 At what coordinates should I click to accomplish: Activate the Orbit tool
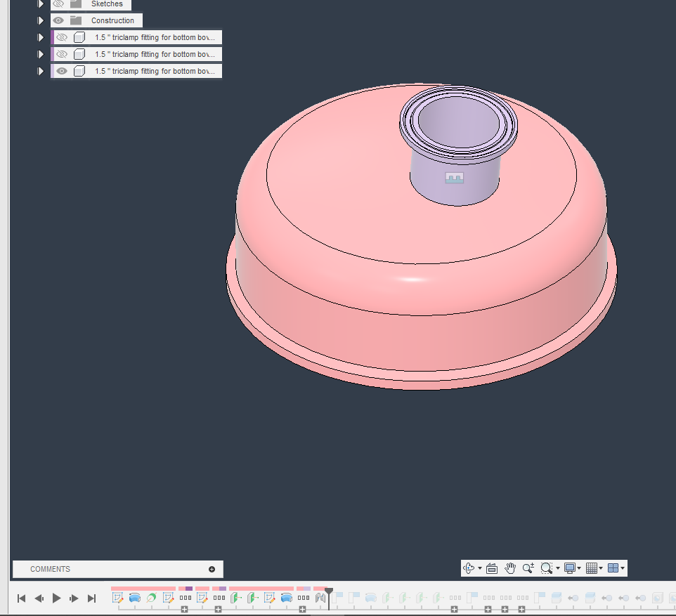(x=469, y=568)
